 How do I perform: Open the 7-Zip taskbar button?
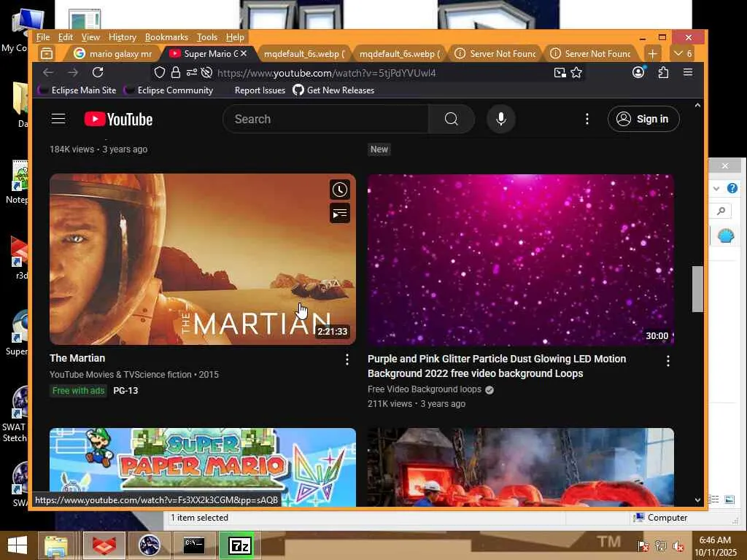pyautogui.click(x=239, y=545)
